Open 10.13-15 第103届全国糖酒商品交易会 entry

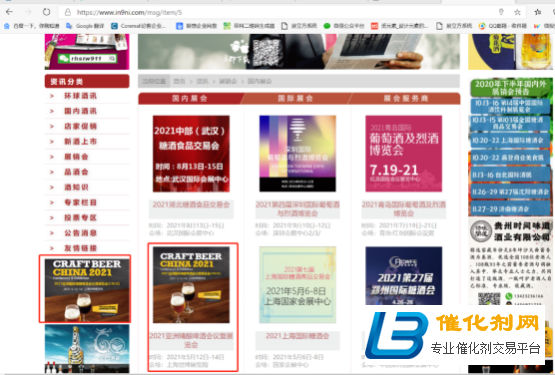[510, 123]
